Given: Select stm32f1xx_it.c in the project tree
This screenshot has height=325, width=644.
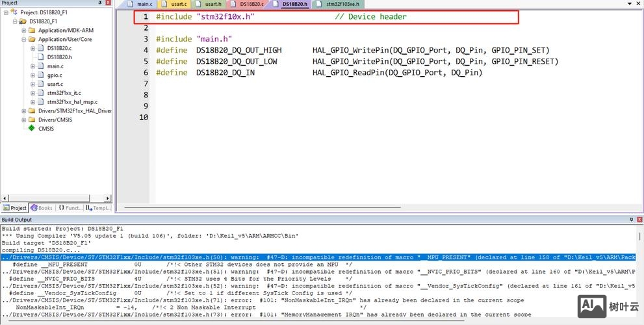Looking at the screenshot, I should [x=64, y=93].
